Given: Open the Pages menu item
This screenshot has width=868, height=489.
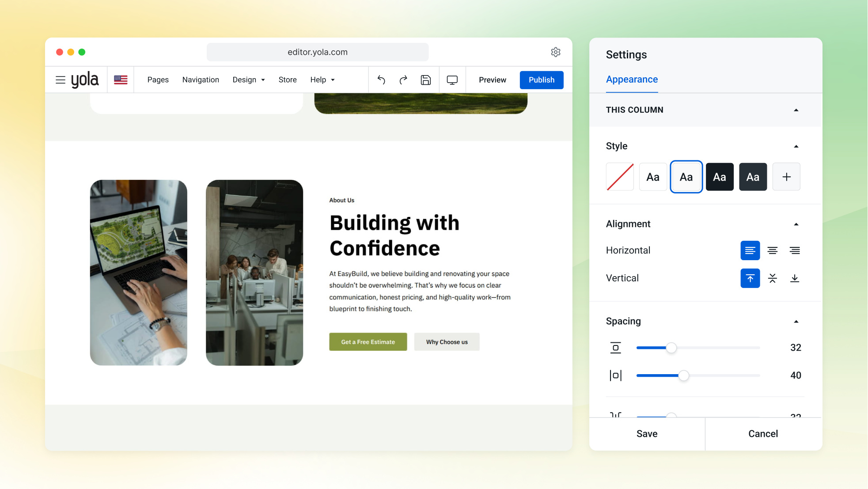Looking at the screenshot, I should pos(158,80).
